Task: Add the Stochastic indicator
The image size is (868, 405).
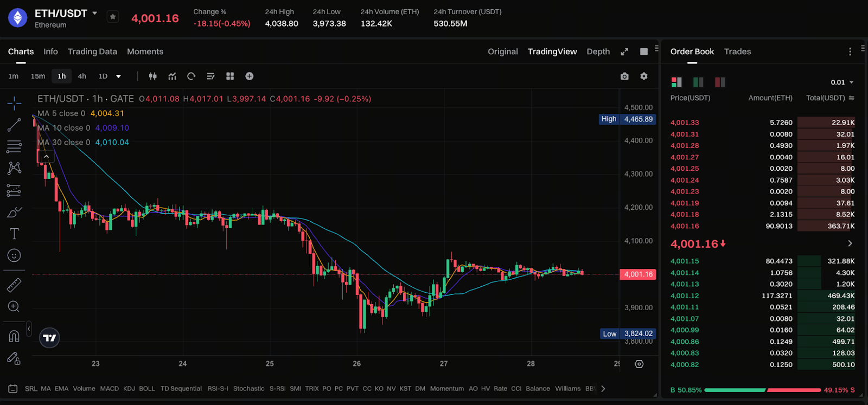Action: click(249, 389)
